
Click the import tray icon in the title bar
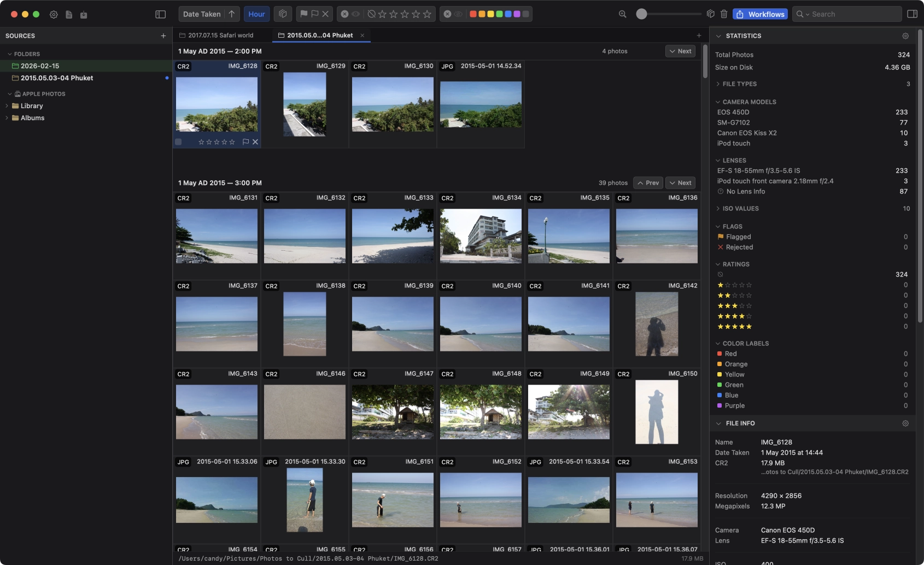click(84, 14)
